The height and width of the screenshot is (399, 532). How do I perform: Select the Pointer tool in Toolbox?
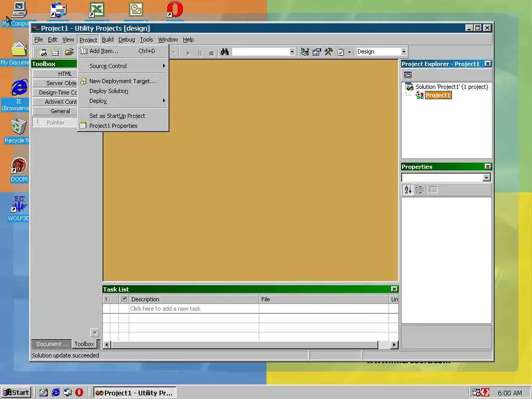point(55,123)
